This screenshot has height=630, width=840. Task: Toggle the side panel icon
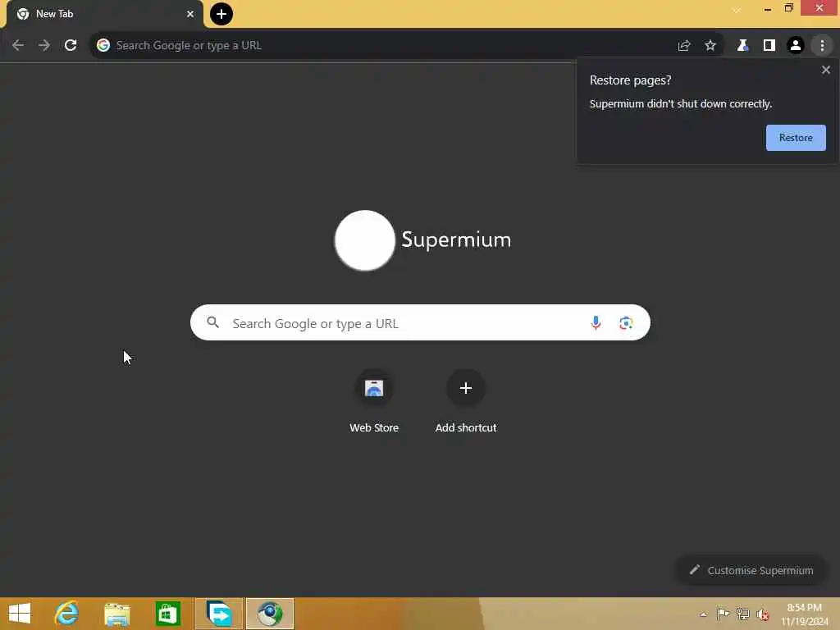click(x=769, y=46)
